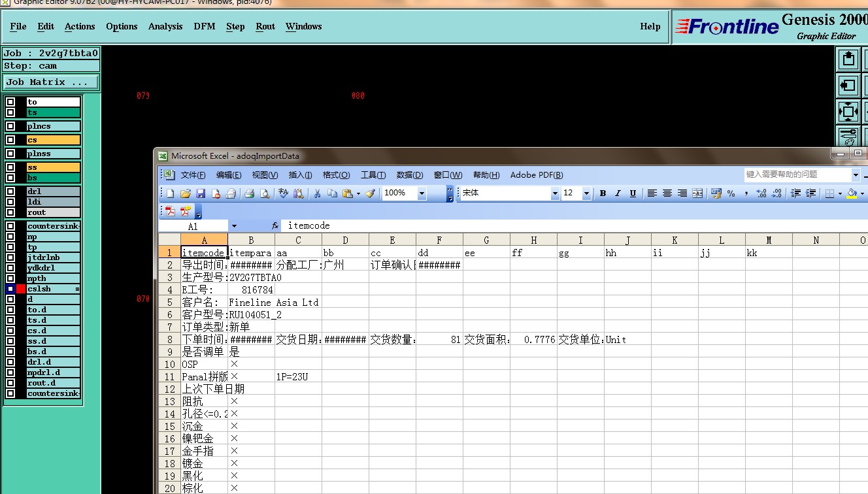The height and width of the screenshot is (494, 868).
Task: Click the Format Painter brush icon
Action: 371,193
